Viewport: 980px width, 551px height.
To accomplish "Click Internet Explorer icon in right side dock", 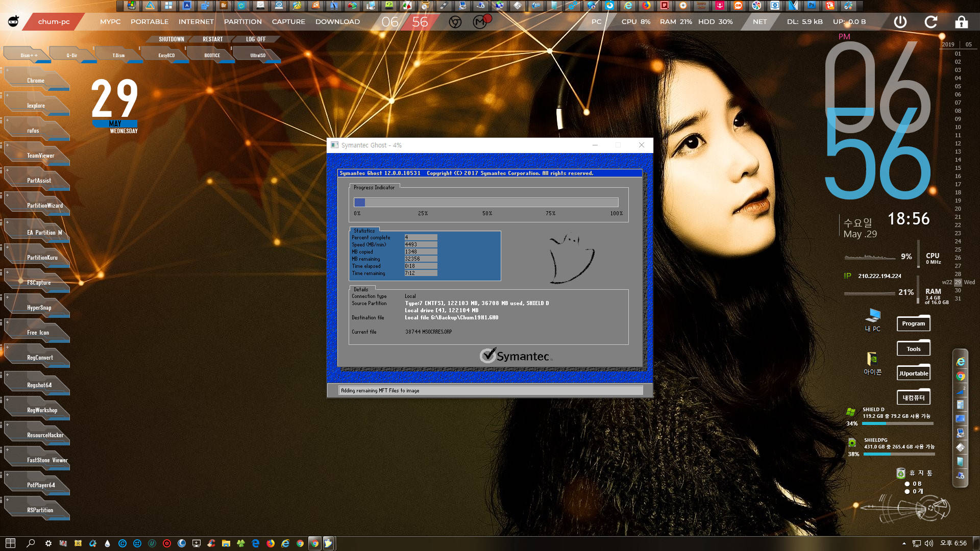I will (961, 362).
